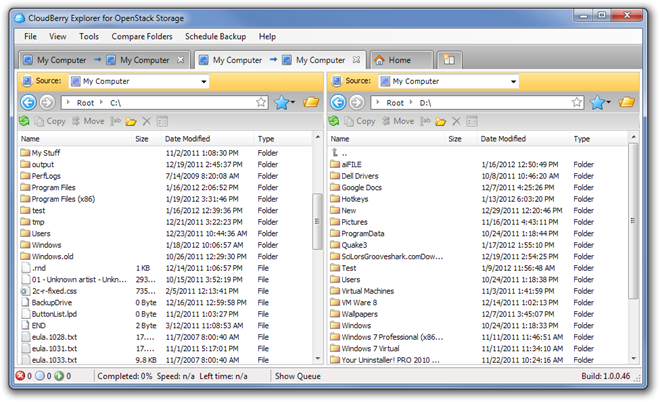Viewport: 660px width, 402px height.
Task: Click the back arrow in the left pane
Action: (x=28, y=102)
